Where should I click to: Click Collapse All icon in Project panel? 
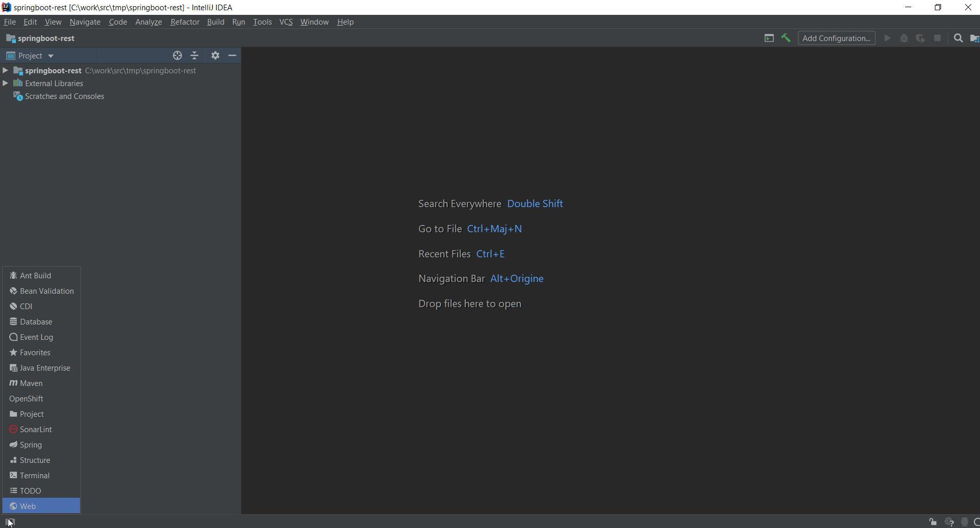pos(194,55)
